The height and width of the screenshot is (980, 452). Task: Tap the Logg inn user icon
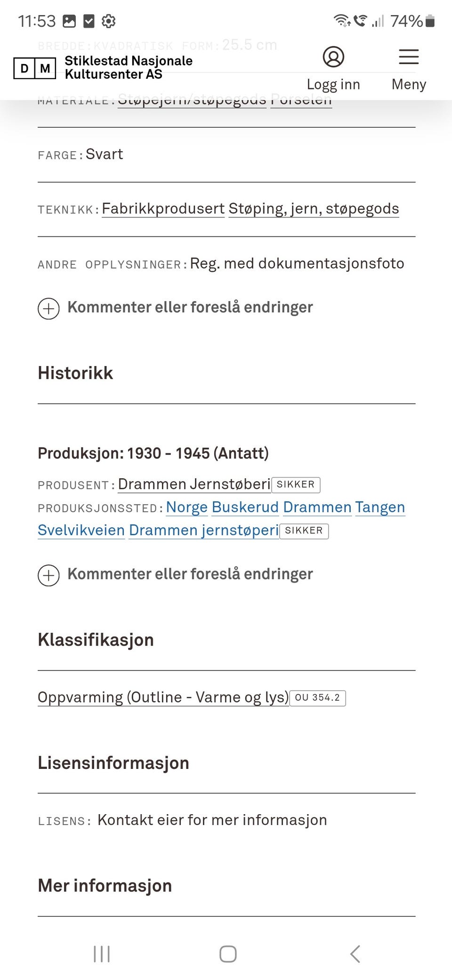(333, 57)
